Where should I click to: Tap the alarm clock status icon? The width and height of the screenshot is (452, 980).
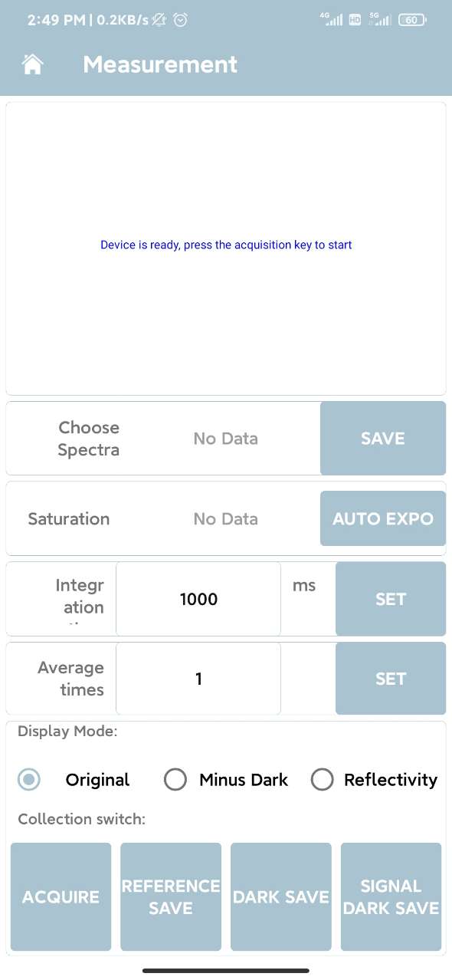[x=181, y=20]
